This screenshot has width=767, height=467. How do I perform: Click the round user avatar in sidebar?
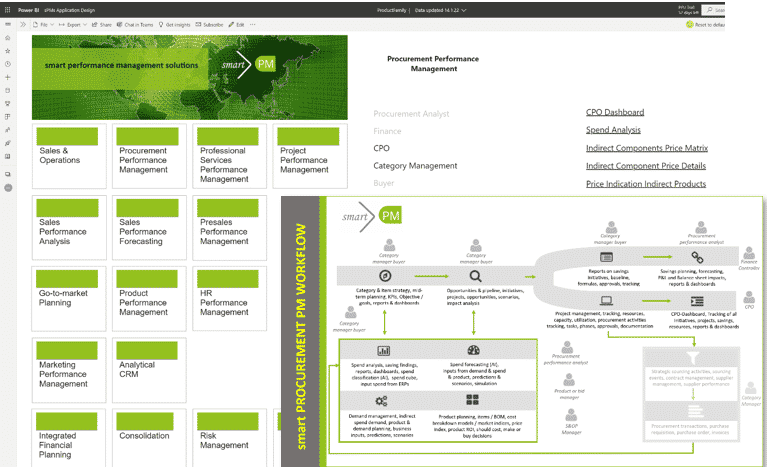tap(8, 188)
